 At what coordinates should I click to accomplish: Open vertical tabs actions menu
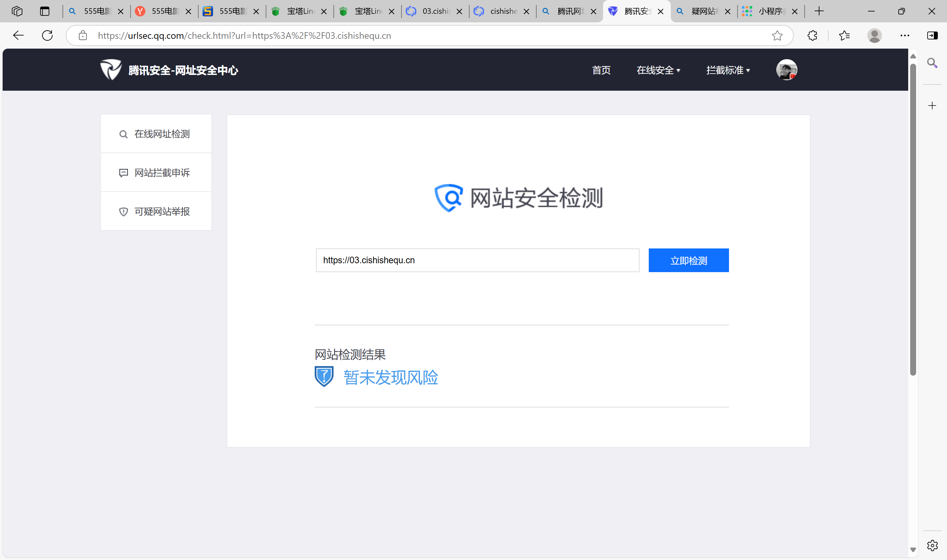pos(44,11)
